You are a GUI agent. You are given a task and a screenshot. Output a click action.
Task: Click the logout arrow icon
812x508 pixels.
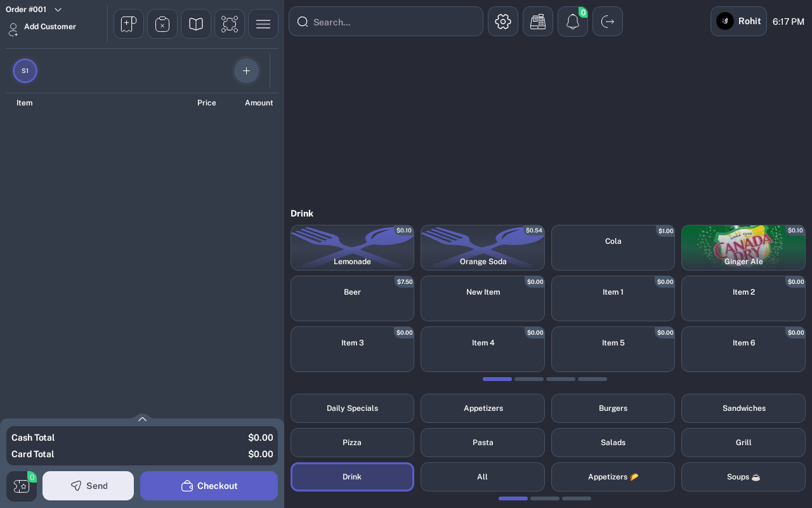(x=608, y=22)
